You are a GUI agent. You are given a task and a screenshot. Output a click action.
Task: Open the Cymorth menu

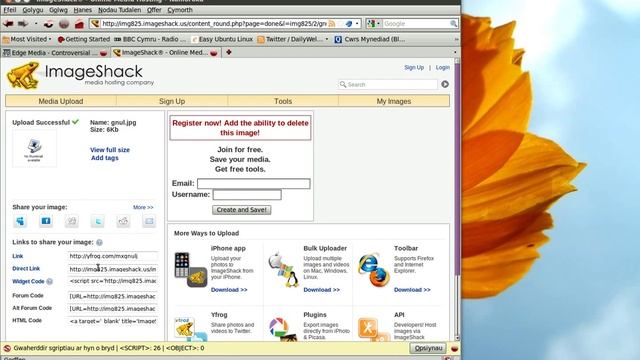click(x=180, y=10)
